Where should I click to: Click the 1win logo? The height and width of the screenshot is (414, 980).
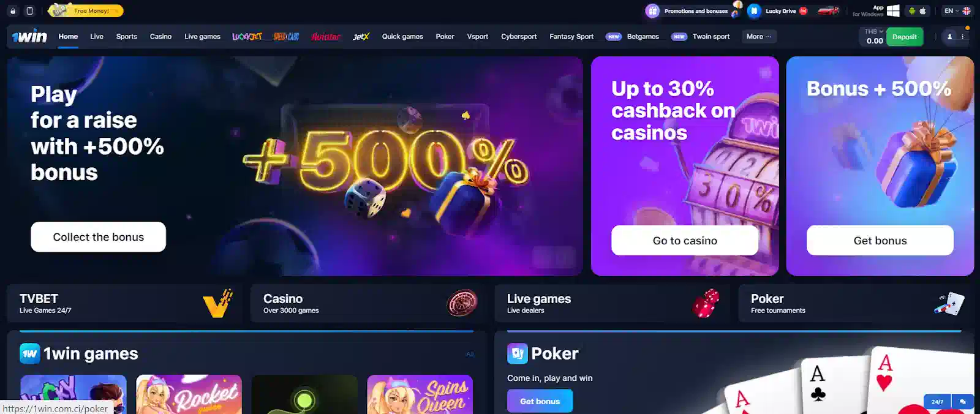point(29,37)
